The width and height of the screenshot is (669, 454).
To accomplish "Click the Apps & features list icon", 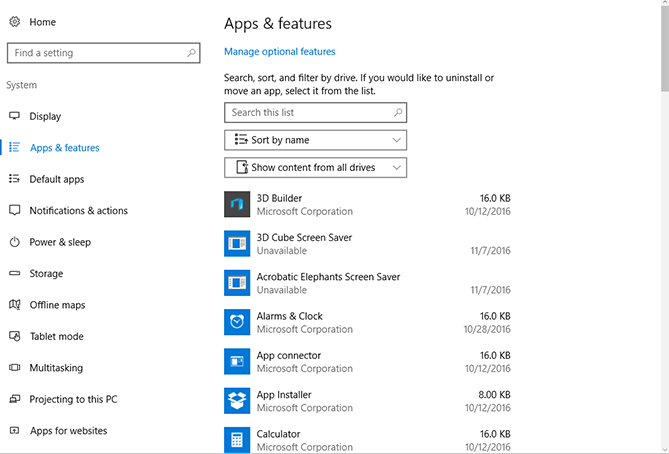I will coord(15,147).
